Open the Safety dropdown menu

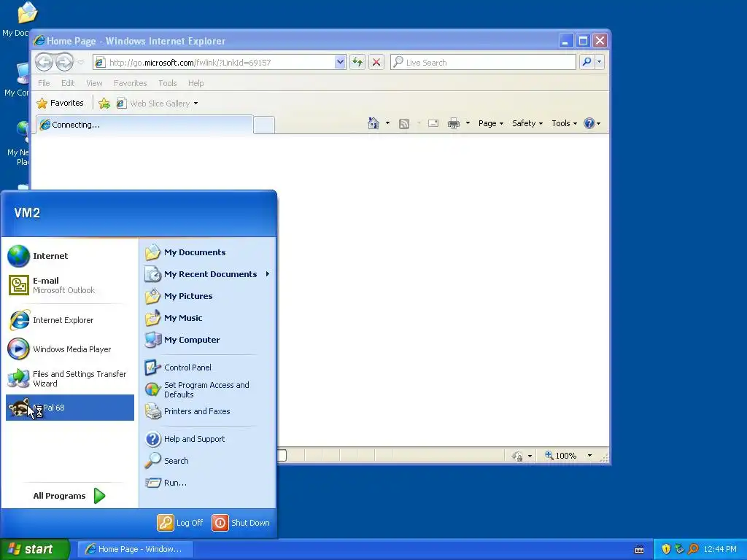[527, 123]
